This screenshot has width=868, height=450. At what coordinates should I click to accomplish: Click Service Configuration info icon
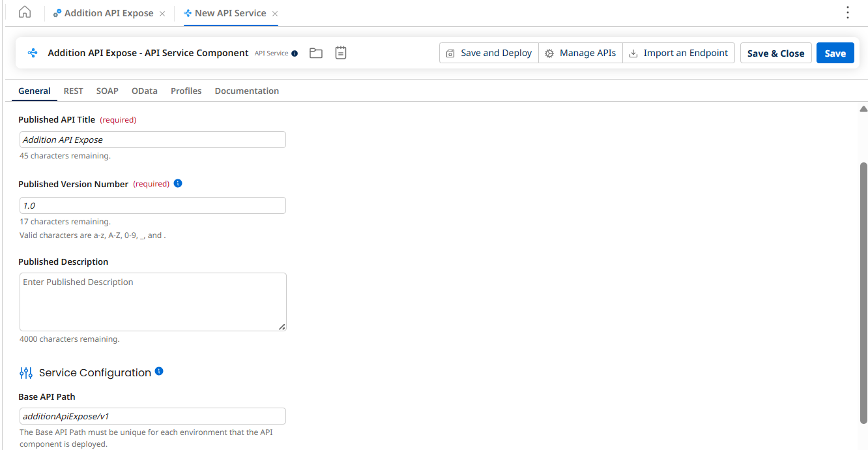click(x=159, y=372)
